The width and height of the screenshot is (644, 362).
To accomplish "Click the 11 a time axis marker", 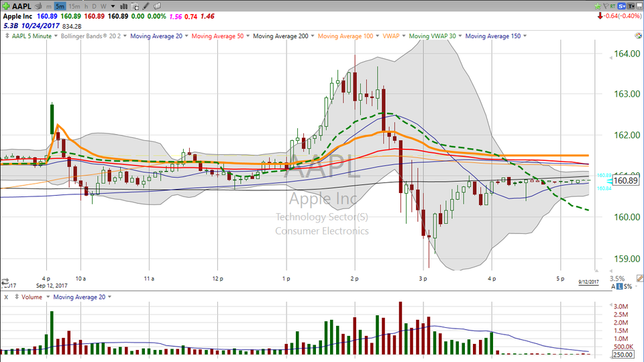I will pos(149,279).
